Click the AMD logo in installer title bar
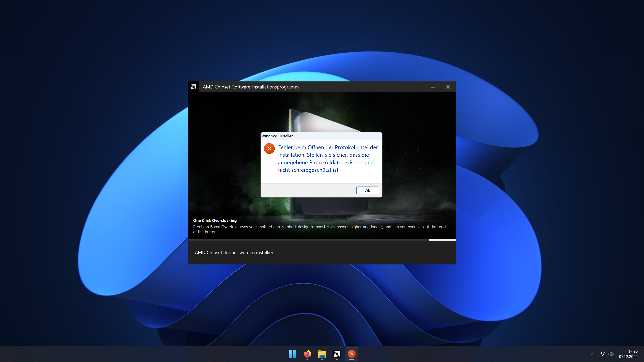644x362 pixels. tap(194, 87)
